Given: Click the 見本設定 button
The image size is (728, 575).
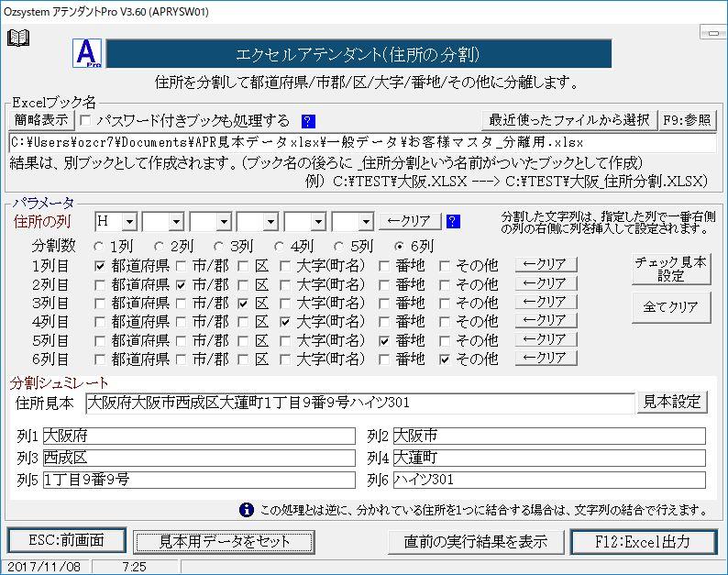Looking at the screenshot, I should pyautogui.click(x=672, y=403).
